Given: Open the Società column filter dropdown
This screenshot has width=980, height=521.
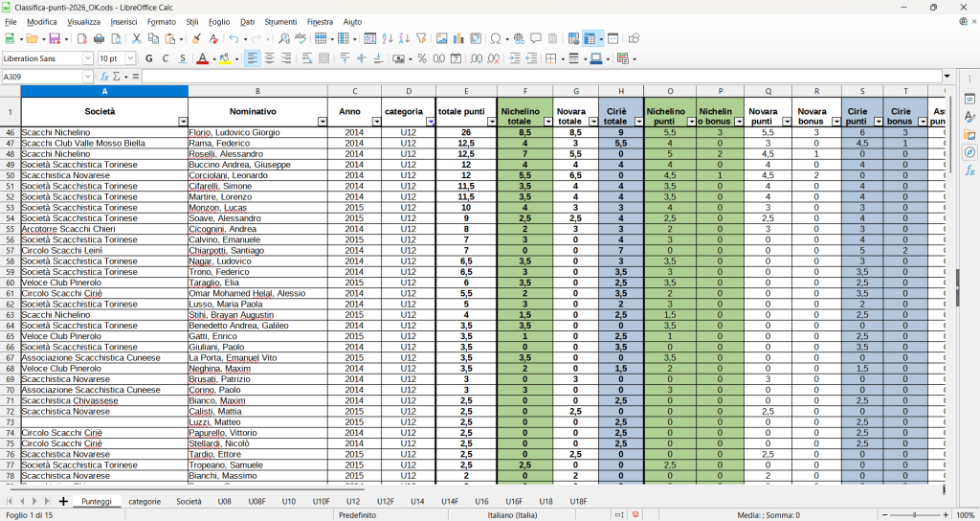Looking at the screenshot, I should 183,122.
